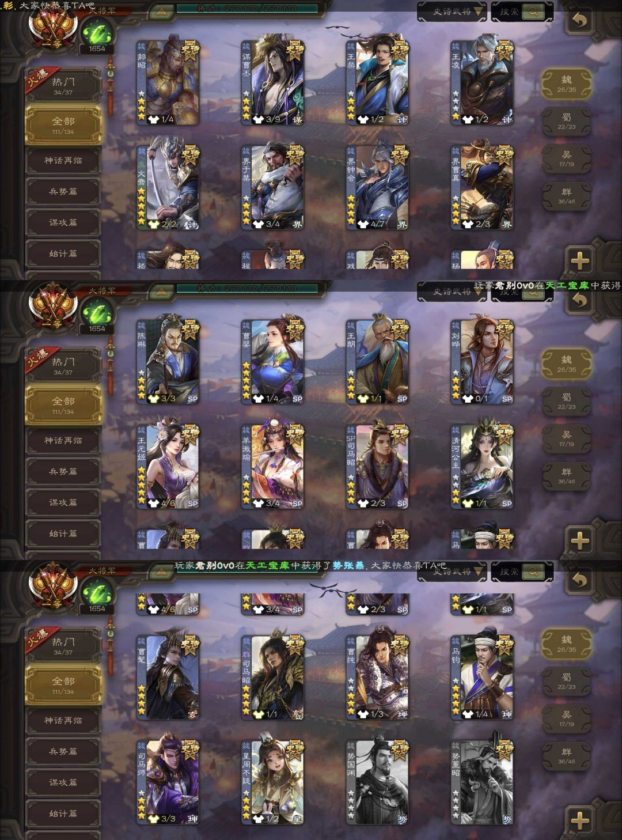Tap the shirt icon showing 4/7 on 界钟会
The image size is (622, 840).
[x=363, y=224]
